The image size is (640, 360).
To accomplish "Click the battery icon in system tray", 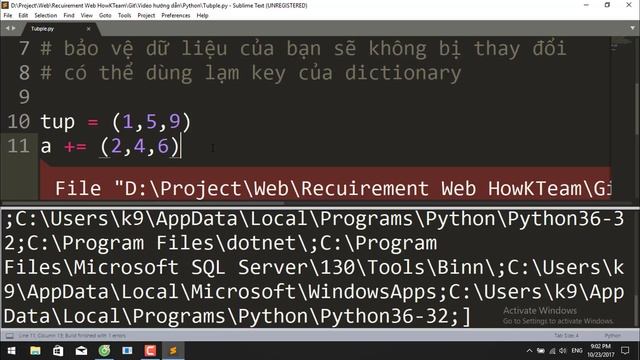I will (x=541, y=351).
